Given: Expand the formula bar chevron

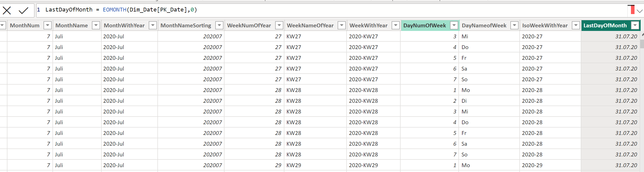Looking at the screenshot, I should (640, 11).
